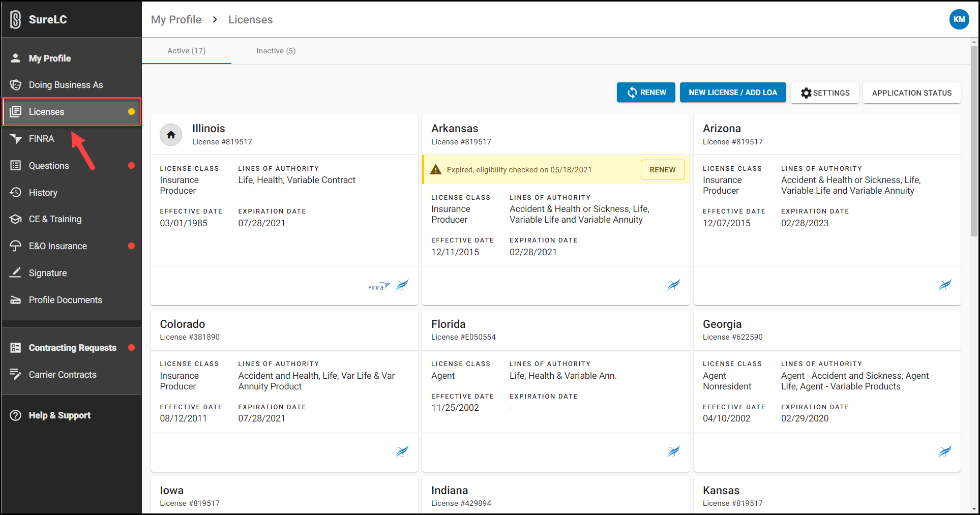The height and width of the screenshot is (515, 980).
Task: Click the Arizona license card title
Action: pyautogui.click(x=722, y=128)
